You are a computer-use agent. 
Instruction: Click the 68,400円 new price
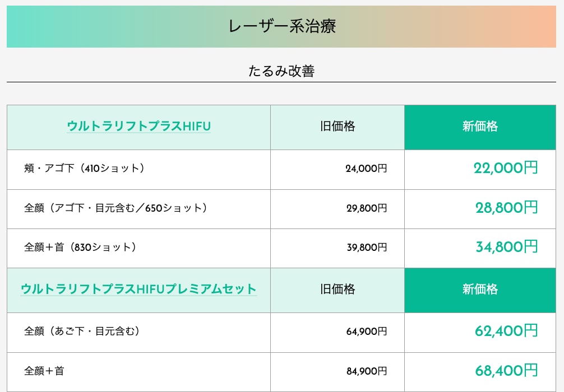[x=506, y=371]
